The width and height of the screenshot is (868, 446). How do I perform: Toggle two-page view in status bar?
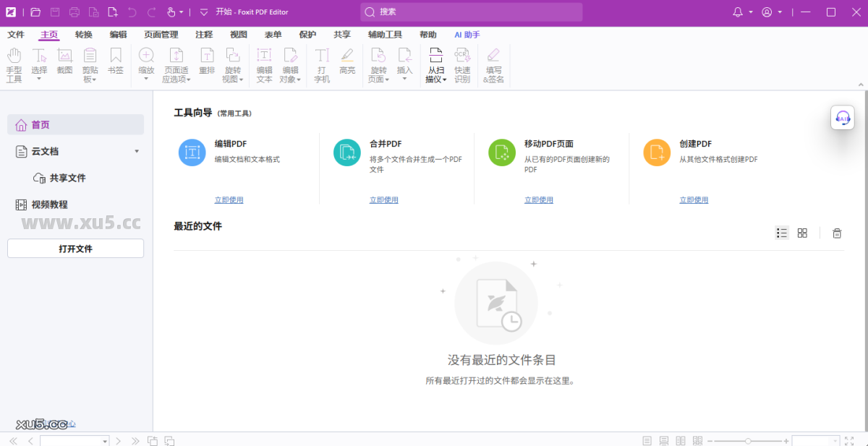[681, 439]
